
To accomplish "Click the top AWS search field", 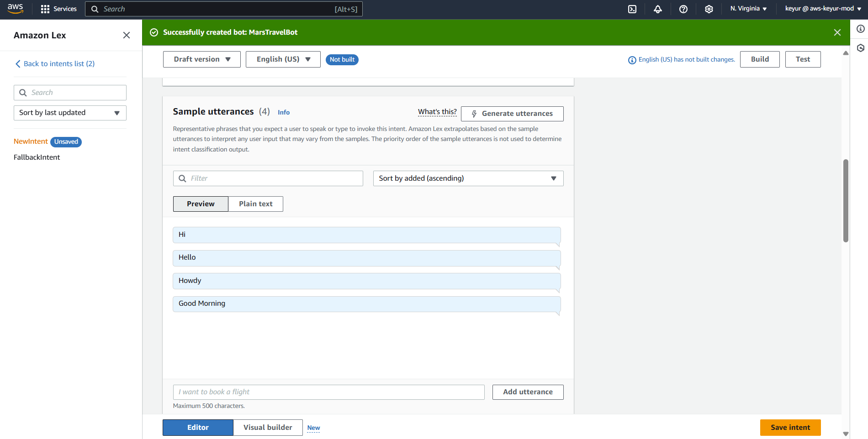I will pos(224,9).
